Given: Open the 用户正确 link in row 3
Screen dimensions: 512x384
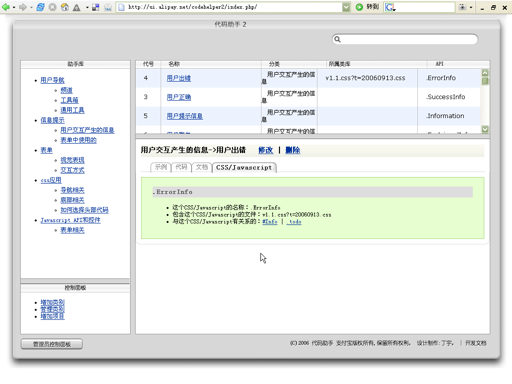Looking at the screenshot, I should coord(179,97).
